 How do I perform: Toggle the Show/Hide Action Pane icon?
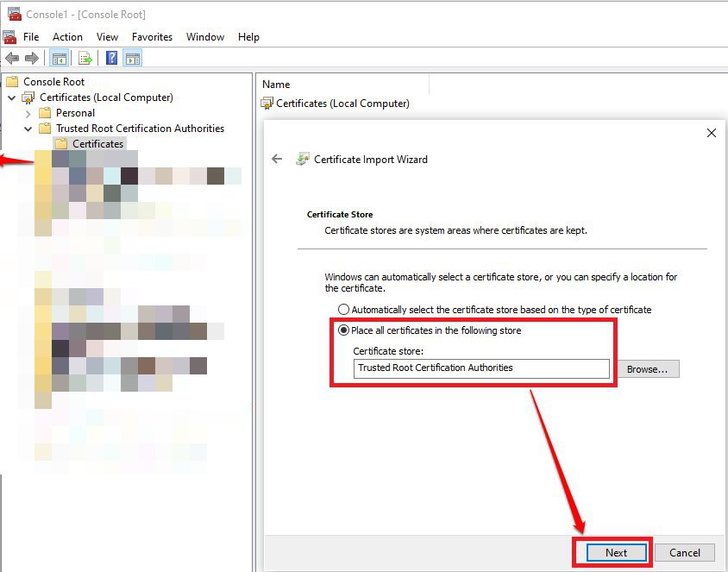coord(133,59)
